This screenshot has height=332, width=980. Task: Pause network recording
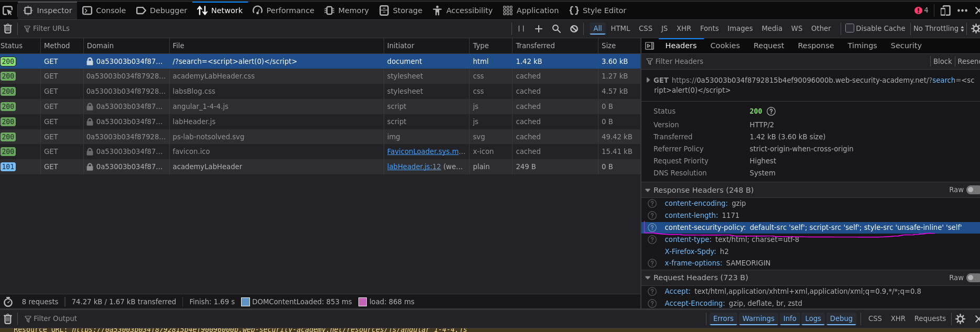pos(521,28)
